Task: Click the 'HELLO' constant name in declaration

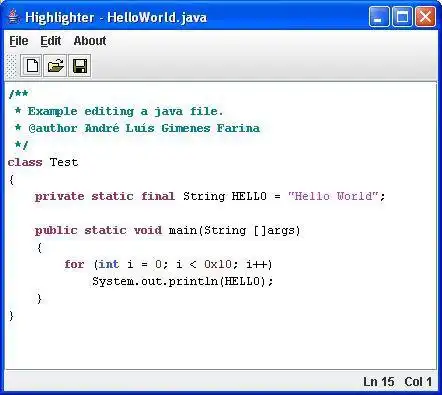Action: point(249,196)
